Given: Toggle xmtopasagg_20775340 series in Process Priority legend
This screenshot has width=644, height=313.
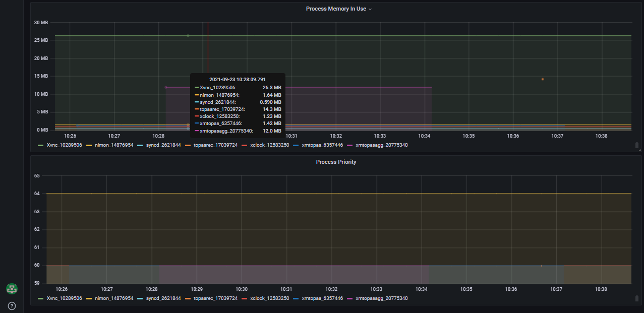Looking at the screenshot, I should [381, 298].
